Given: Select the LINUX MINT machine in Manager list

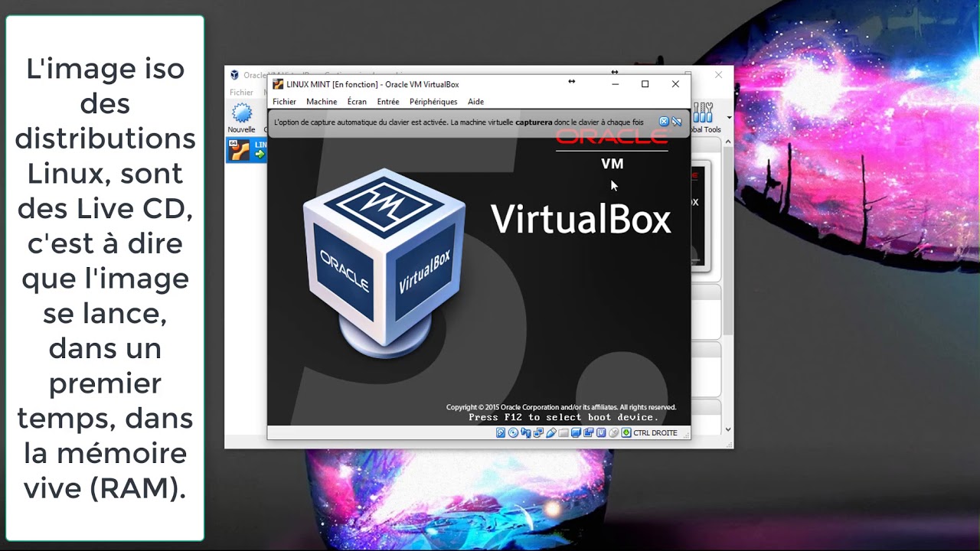Looking at the screenshot, I should point(247,150).
